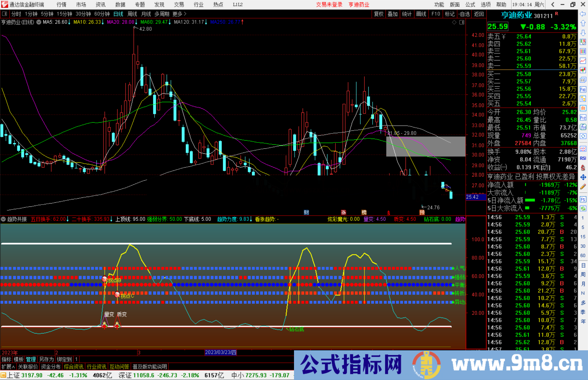The width and height of the screenshot is (588, 380).
Task: Select the RSI indicator icon in right sidebar
Action: coord(583,158)
